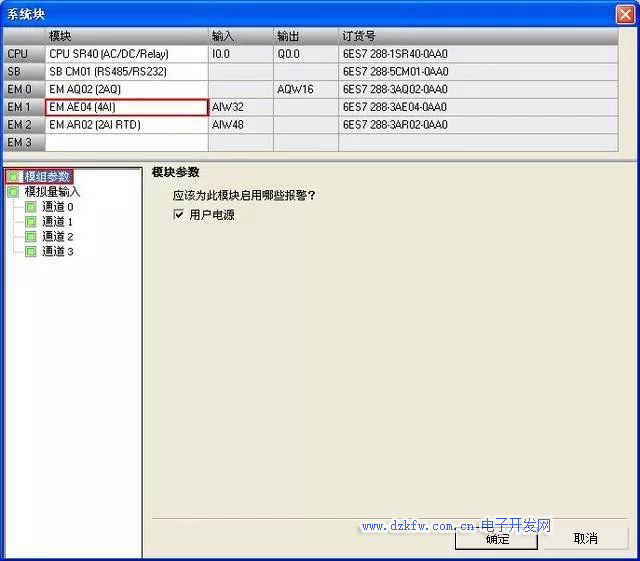This screenshot has width=640, height=561.
Task: Click the 通道 0 node icon
Action: pos(31,207)
